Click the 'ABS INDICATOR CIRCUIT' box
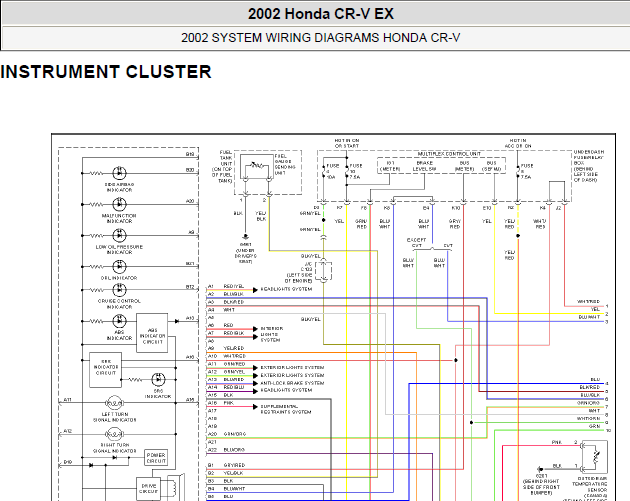Screen dimensions: 630x501 coord(152,333)
